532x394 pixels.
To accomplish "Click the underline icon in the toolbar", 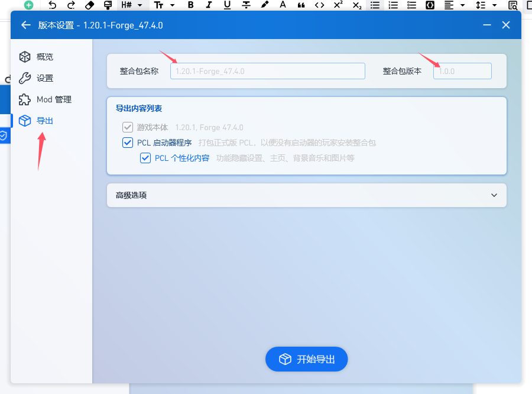I will coord(227,5).
